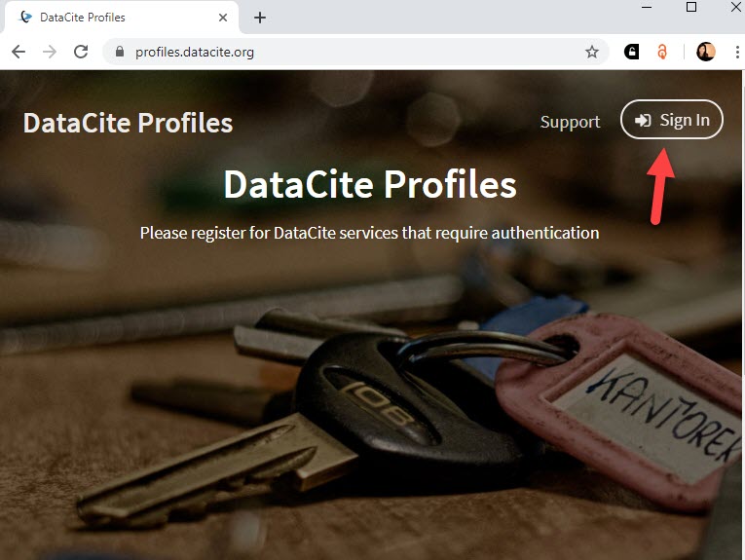
Task: Open the user profile avatar
Action: 706,52
